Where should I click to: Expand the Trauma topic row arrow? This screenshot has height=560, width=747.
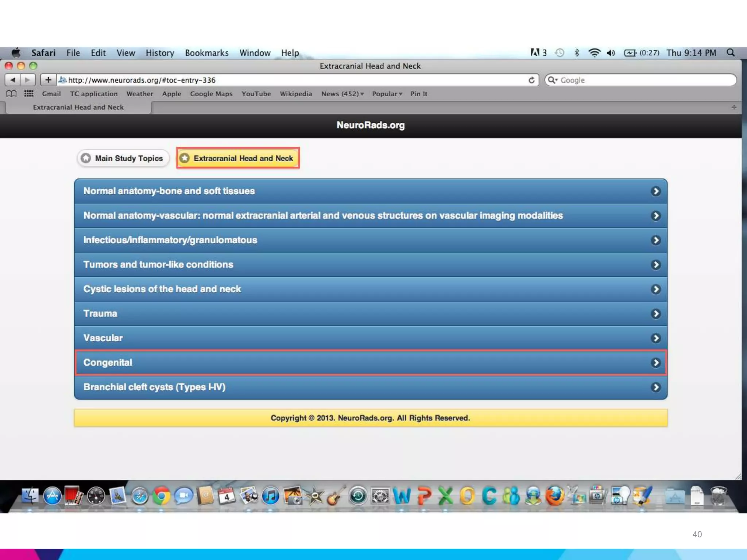(655, 314)
